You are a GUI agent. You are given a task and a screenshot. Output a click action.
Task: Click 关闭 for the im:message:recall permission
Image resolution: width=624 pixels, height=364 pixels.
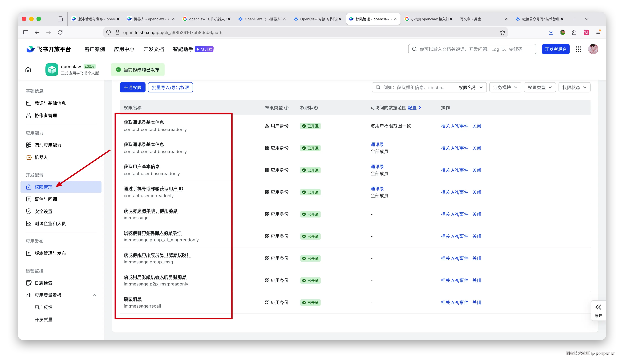(x=476, y=302)
